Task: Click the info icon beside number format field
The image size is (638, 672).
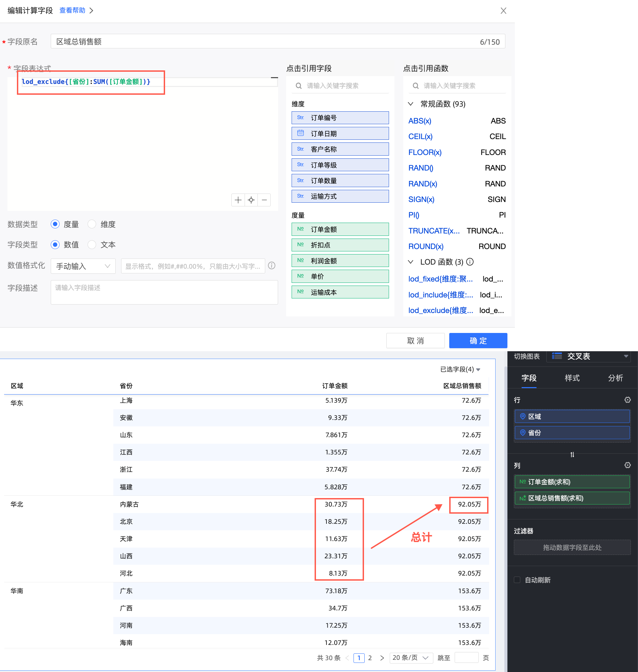Action: (272, 266)
